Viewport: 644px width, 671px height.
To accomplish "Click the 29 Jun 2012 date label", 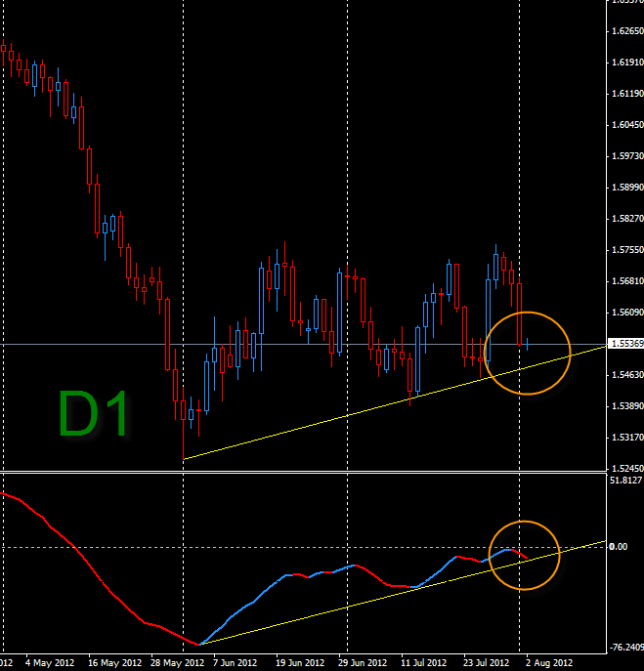I will pyautogui.click(x=363, y=663).
